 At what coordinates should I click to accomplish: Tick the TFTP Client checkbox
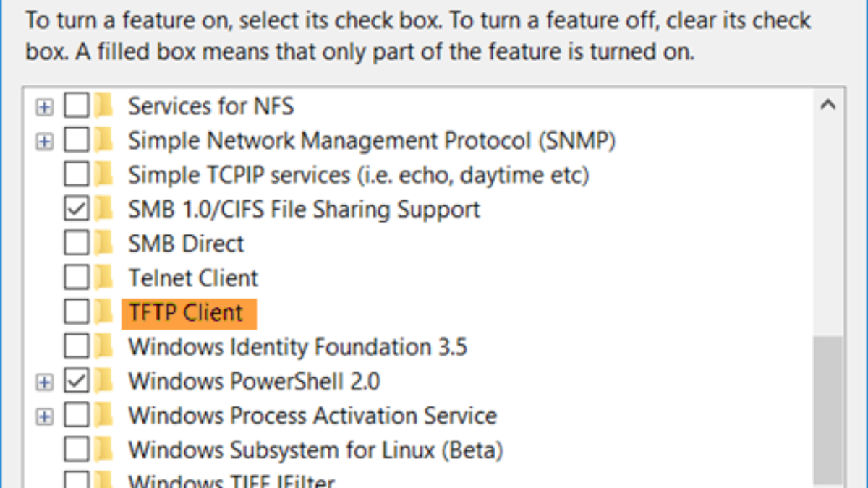pyautogui.click(x=76, y=312)
